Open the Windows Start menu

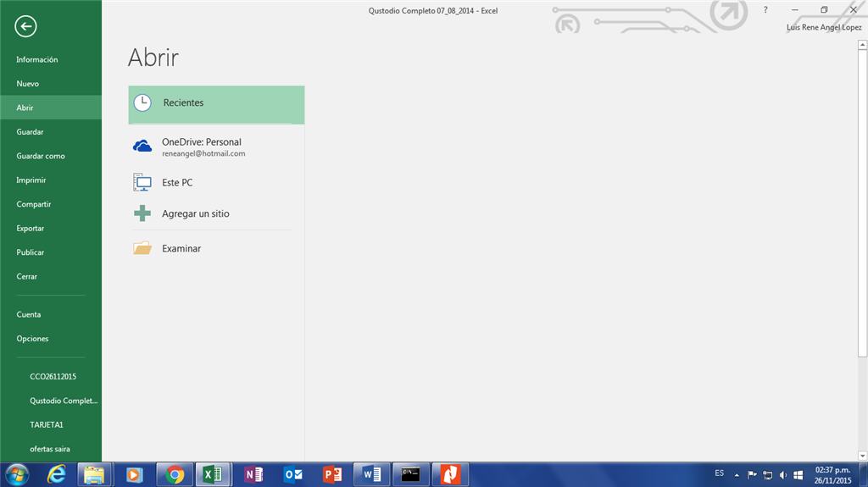(17, 474)
